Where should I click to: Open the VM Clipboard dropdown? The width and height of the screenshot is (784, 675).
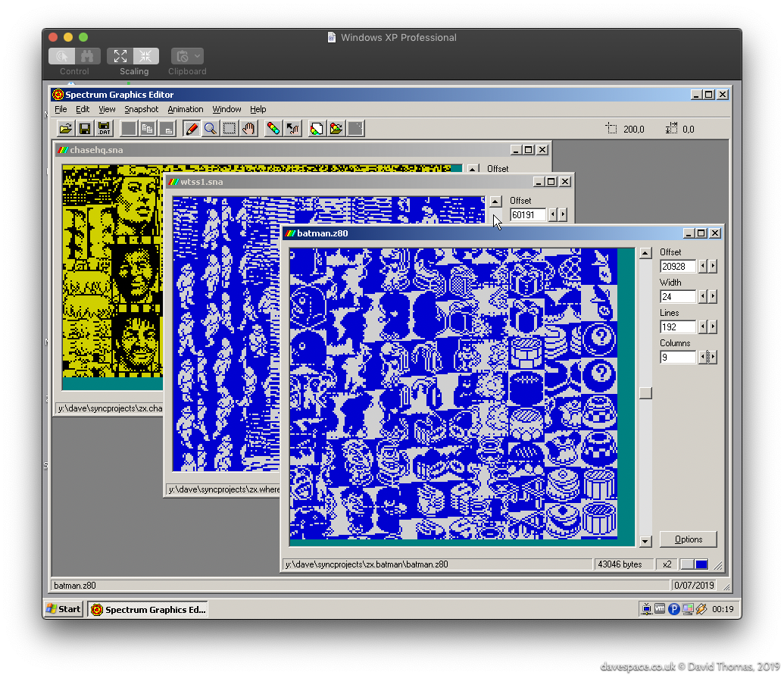[x=187, y=56]
